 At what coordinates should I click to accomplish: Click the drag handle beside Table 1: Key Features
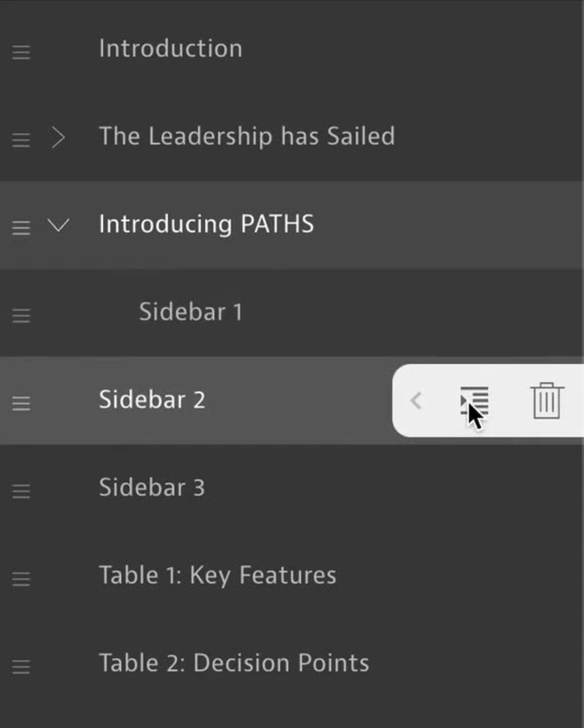tap(21, 579)
